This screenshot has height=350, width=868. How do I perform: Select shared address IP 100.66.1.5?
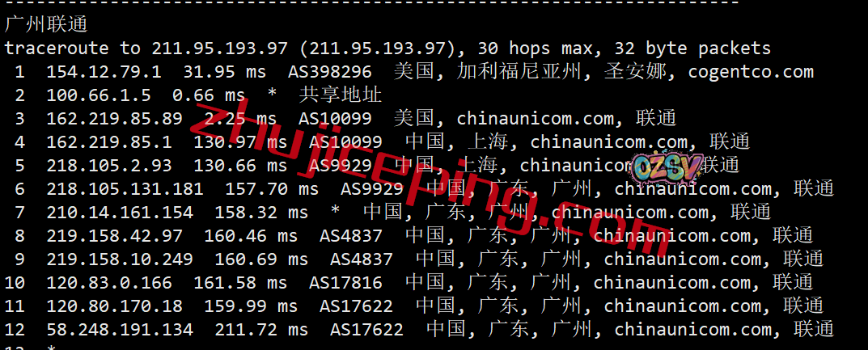(x=99, y=95)
